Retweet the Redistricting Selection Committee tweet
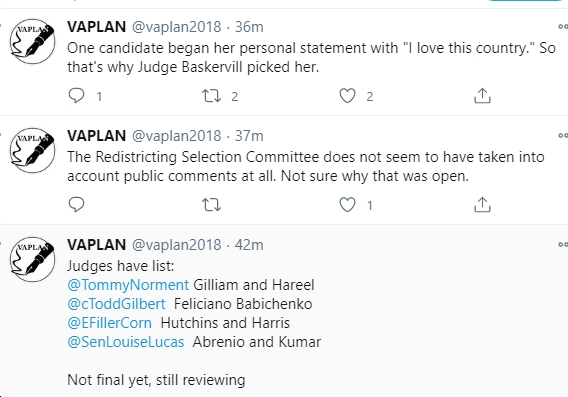 pos(211,205)
